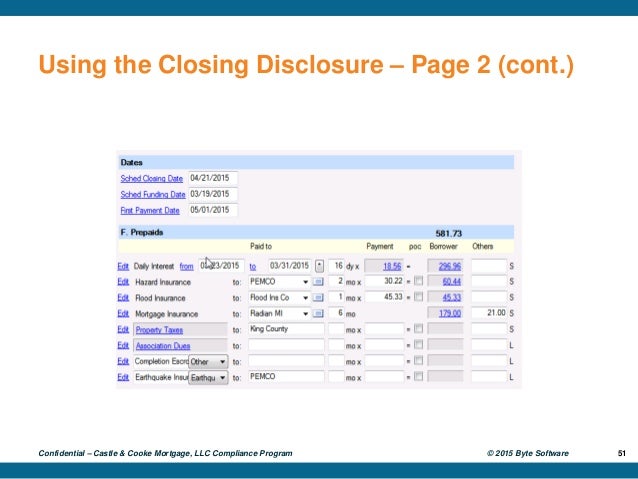Open contact lookup icon for Mortgage Insurance

(318, 313)
